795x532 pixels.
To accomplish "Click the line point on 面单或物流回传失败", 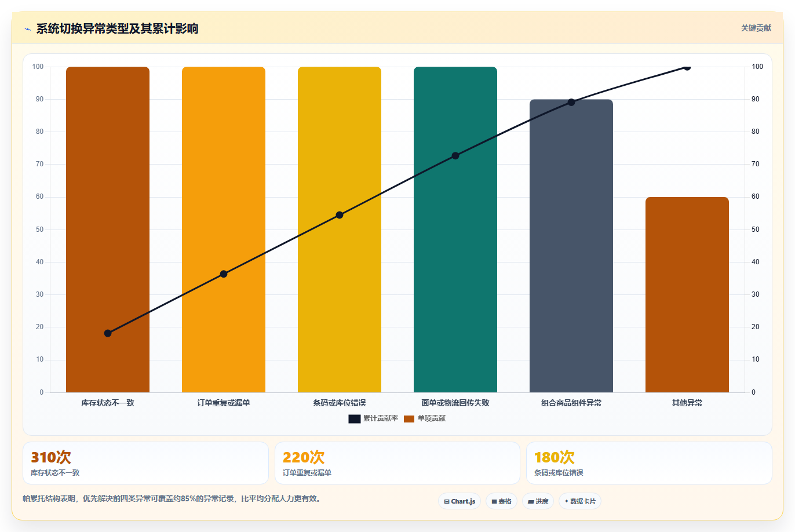I will point(455,156).
